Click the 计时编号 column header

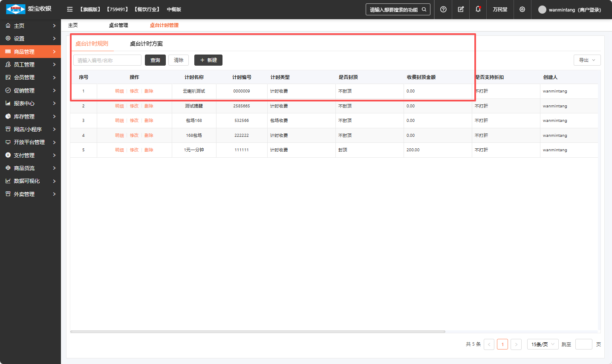click(242, 77)
